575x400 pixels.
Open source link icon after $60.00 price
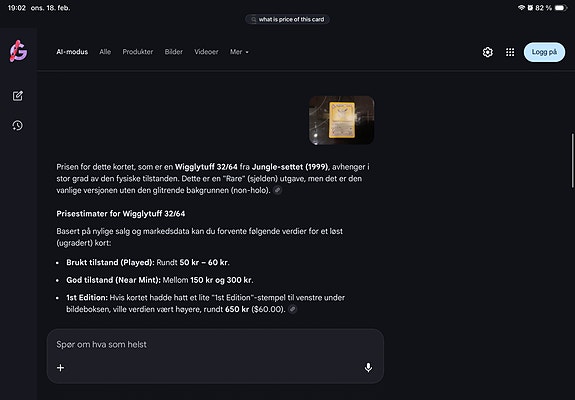coord(292,309)
